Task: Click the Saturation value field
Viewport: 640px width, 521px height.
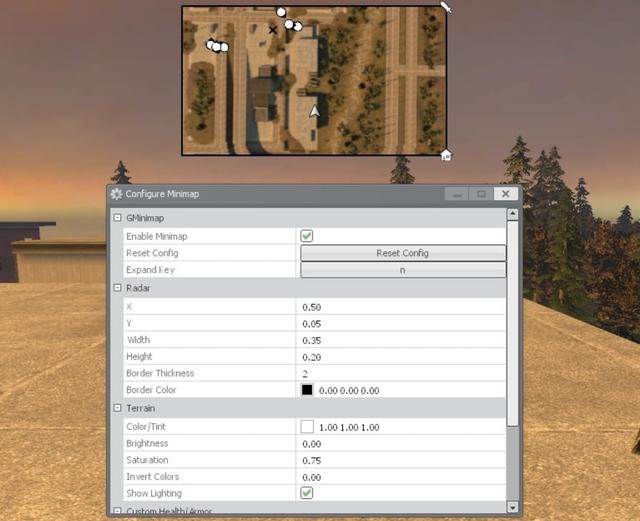Action: (400, 460)
